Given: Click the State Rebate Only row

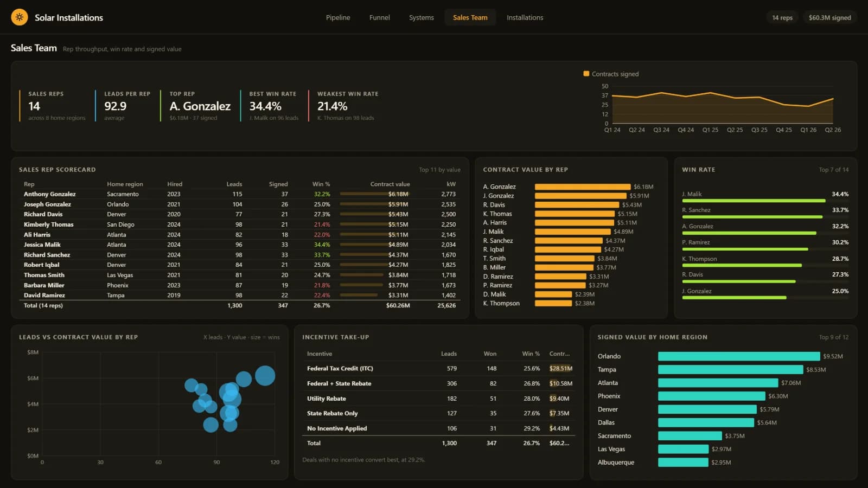Looking at the screenshot, I should tap(438, 413).
